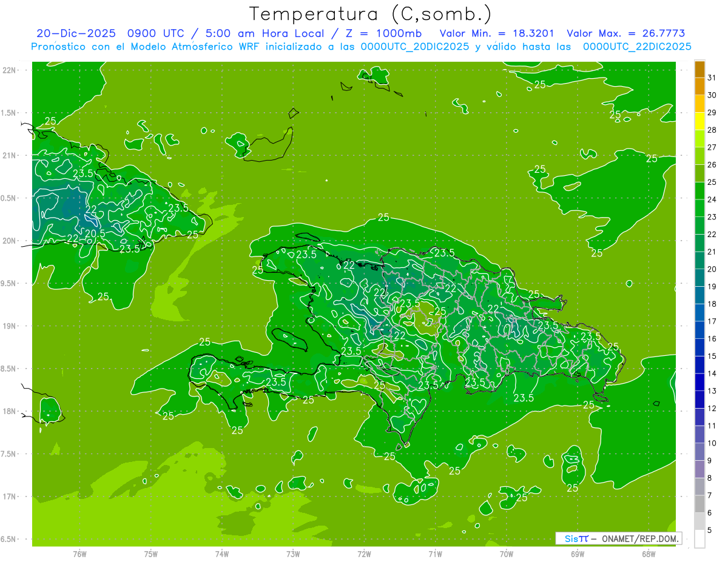Click the colorbar value "28"
The width and height of the screenshot is (728, 562).
click(x=712, y=130)
